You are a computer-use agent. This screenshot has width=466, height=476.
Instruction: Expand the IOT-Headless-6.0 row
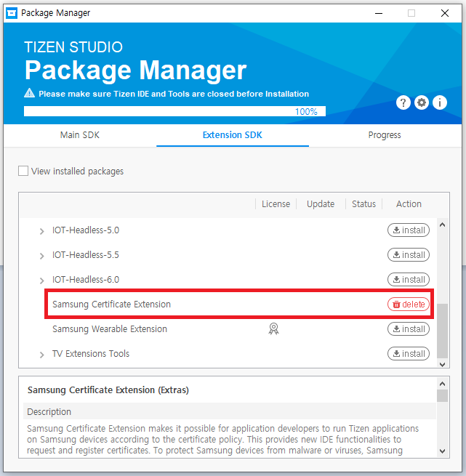[41, 281]
